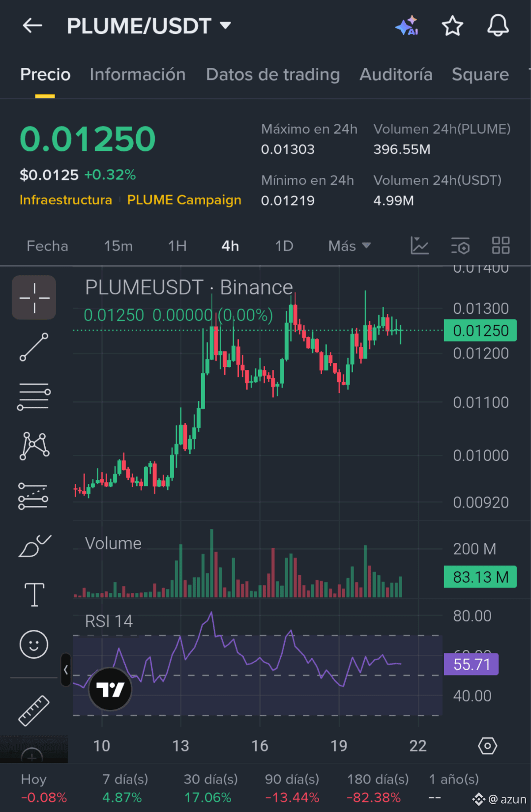Screen dimensions: 531x812
Task: Set a price alert with bell icon
Action: 498,26
